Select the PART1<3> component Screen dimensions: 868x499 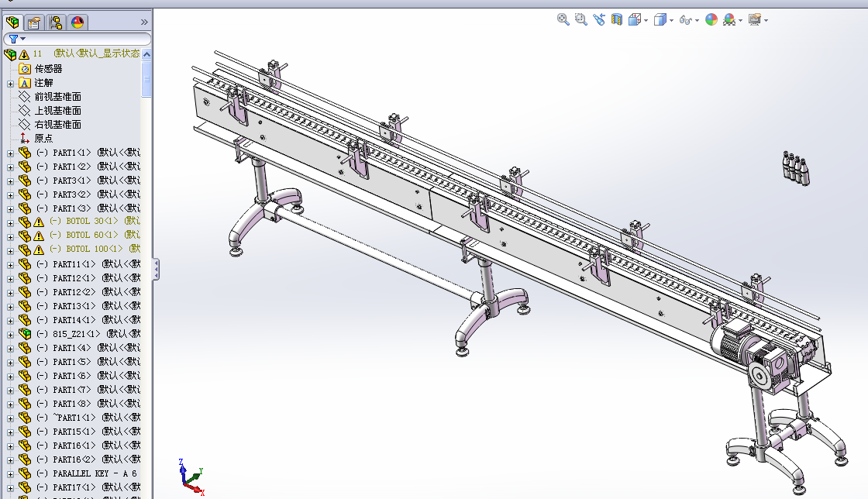88,208
